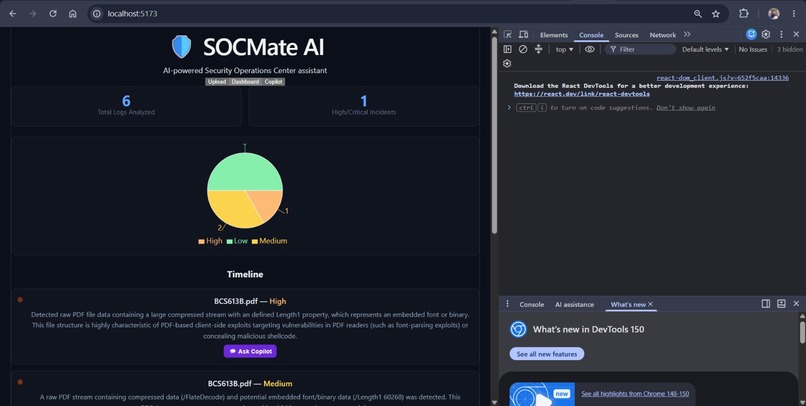Open the AI assistance drawer tab
The height and width of the screenshot is (406, 806).
574,304
